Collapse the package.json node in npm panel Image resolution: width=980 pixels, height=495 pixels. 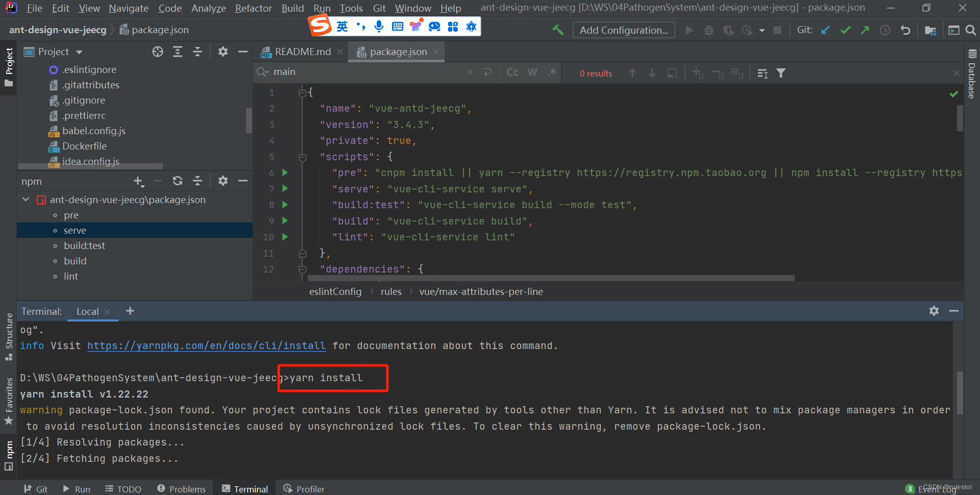point(25,200)
